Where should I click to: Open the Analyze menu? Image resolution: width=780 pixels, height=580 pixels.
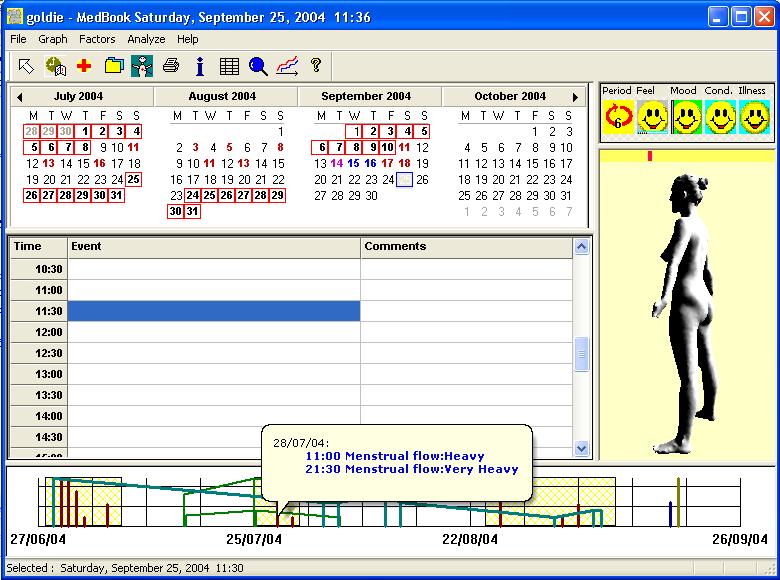coord(146,39)
